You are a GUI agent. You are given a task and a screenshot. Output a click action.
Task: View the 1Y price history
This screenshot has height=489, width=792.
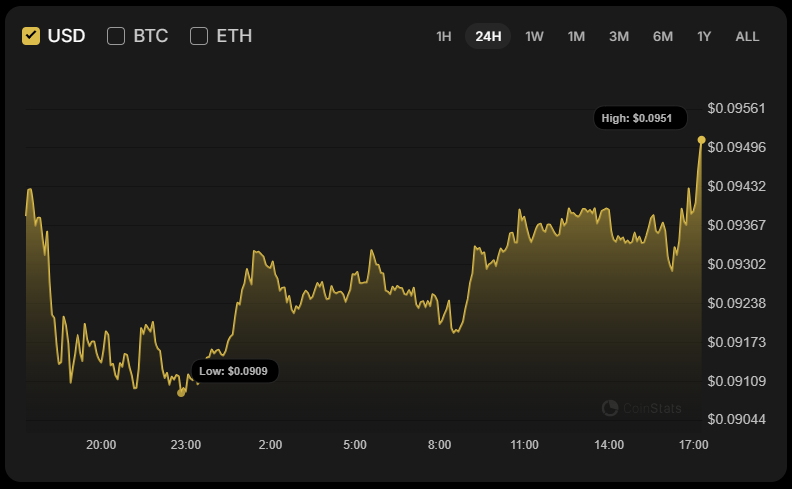[x=704, y=36]
